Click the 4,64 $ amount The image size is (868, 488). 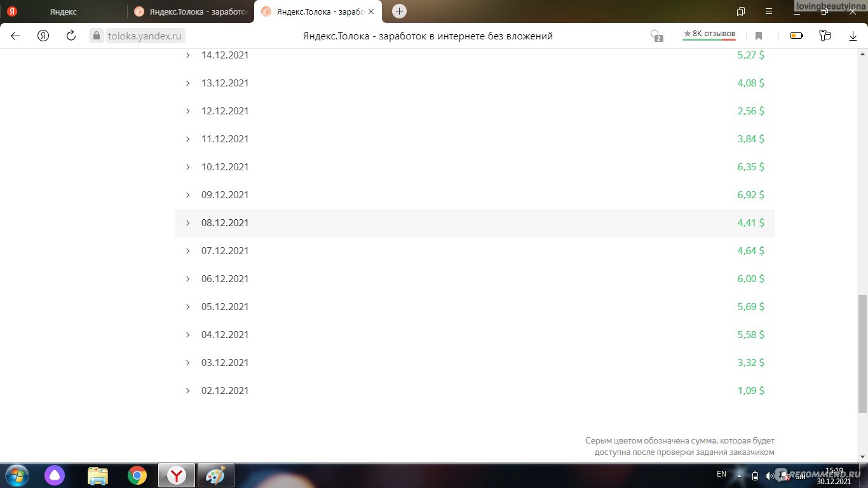tap(750, 251)
